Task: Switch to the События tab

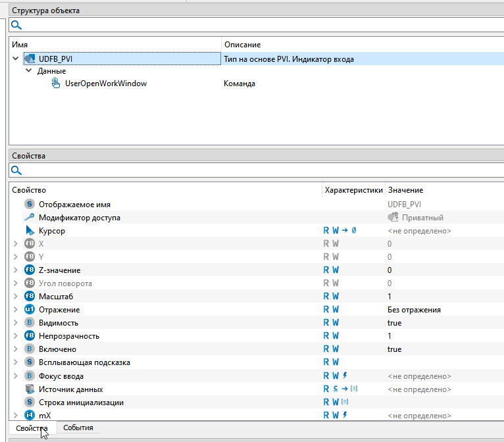Action: [x=78, y=428]
